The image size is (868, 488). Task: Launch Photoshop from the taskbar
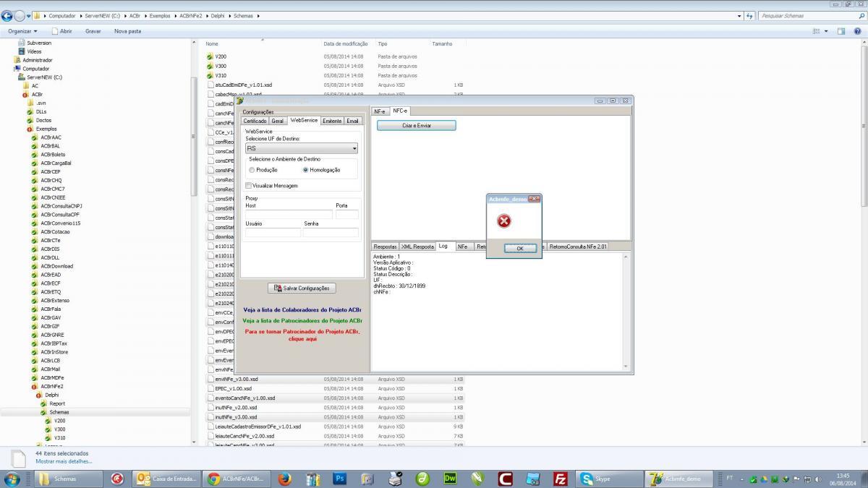340,479
